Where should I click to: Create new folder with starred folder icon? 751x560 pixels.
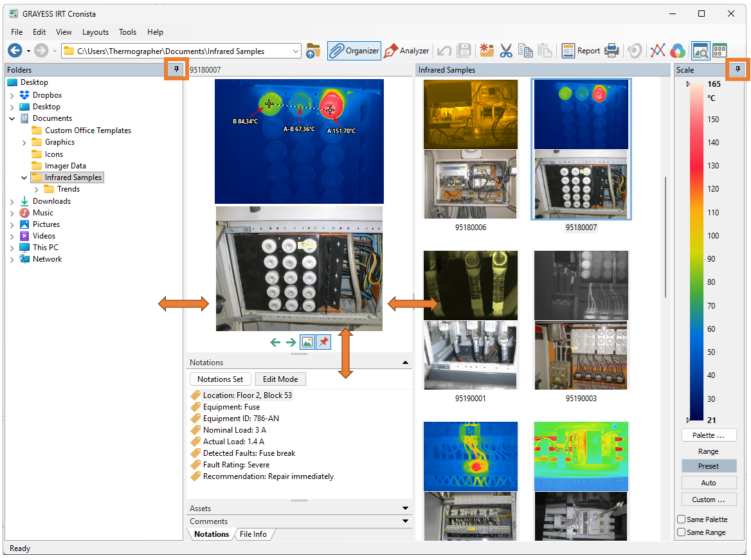[x=487, y=50]
